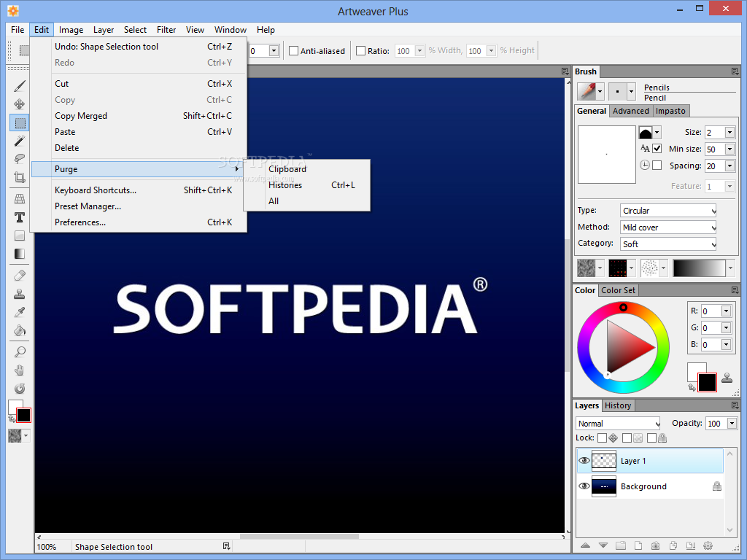The width and height of the screenshot is (747, 560).
Task: Switch to the History tab
Action: (x=618, y=405)
